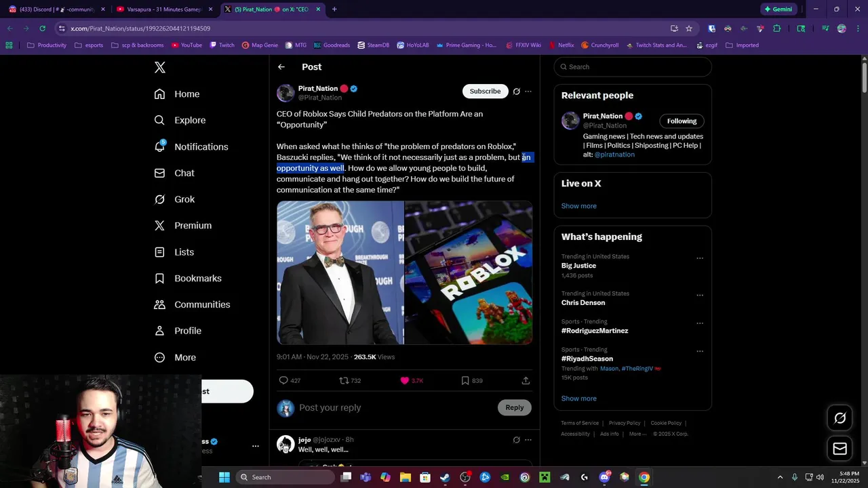
Task: Reload the page
Action: click(x=42, y=28)
